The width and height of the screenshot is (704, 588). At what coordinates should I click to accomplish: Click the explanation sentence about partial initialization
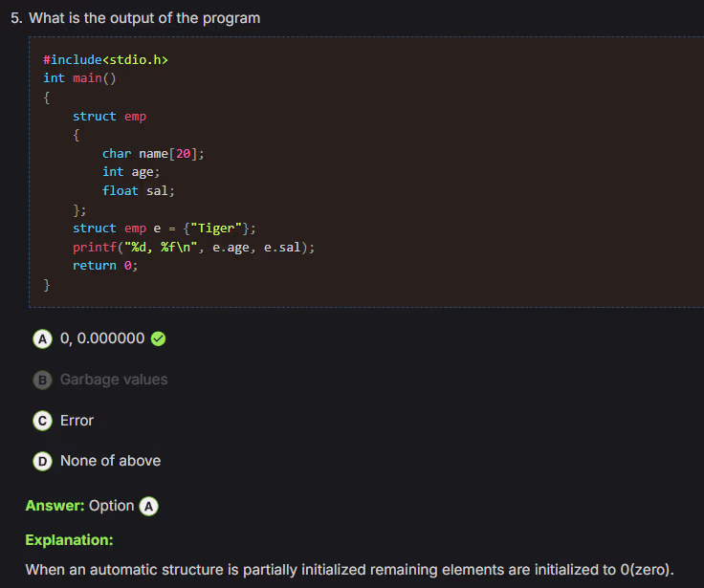(349, 570)
